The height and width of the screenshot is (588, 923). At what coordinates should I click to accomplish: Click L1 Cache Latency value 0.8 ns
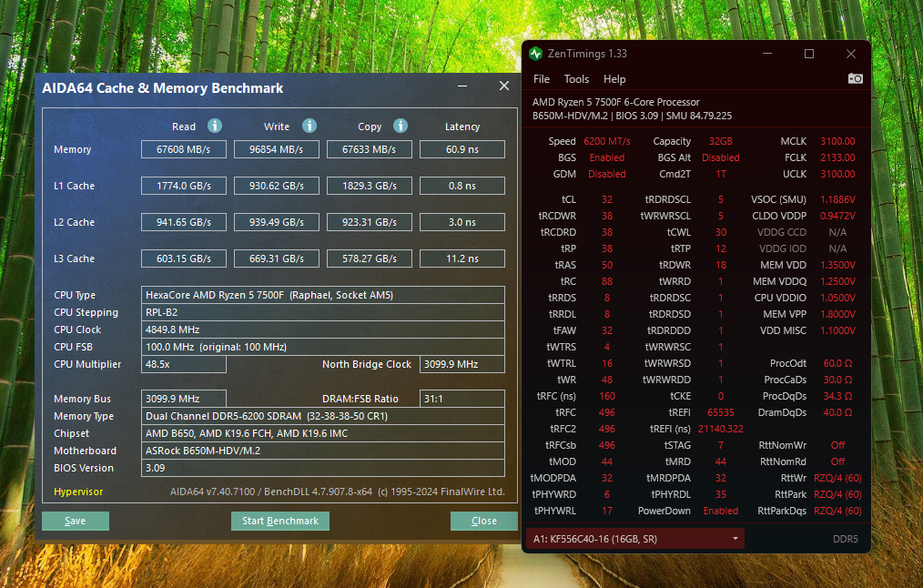point(462,186)
